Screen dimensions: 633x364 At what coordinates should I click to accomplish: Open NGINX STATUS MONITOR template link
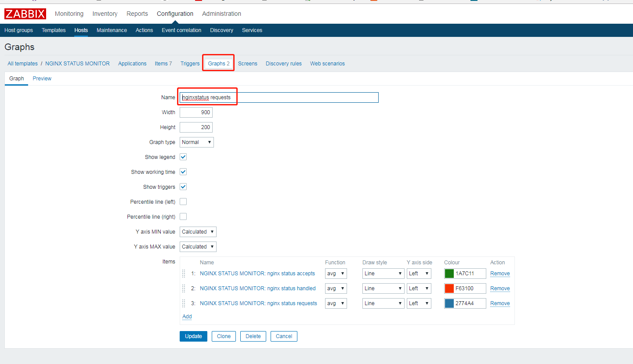point(77,64)
